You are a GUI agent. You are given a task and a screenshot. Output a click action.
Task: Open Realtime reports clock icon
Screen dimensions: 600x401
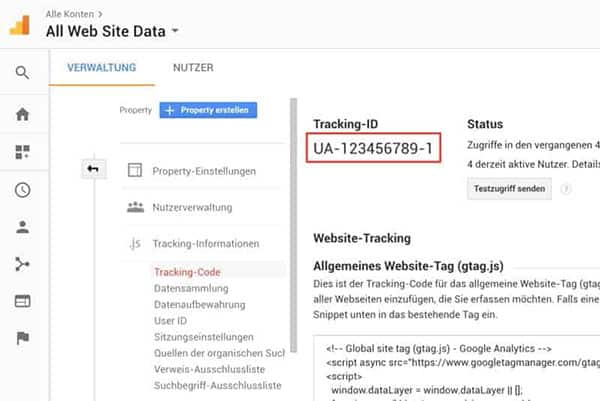pos(22,189)
